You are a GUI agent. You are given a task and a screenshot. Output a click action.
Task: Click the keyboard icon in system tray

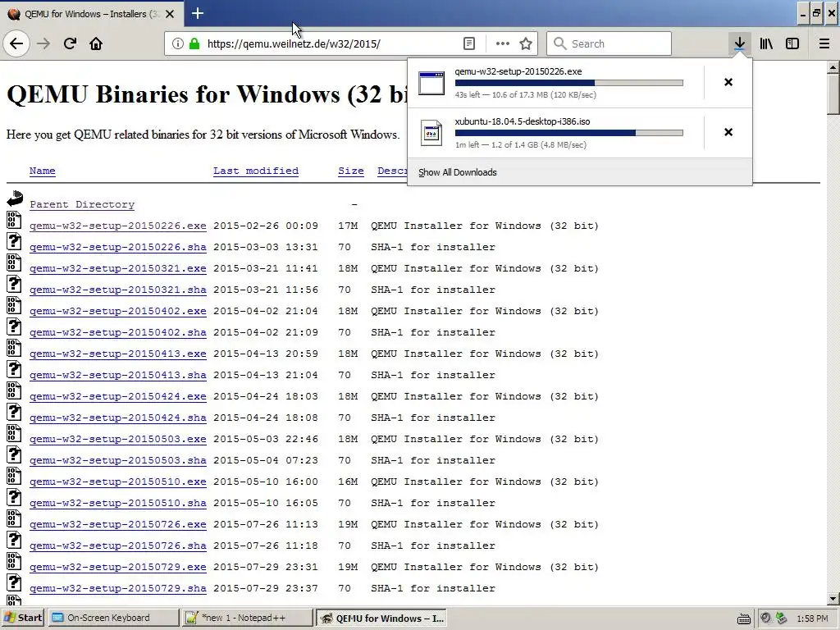pyautogui.click(x=743, y=619)
